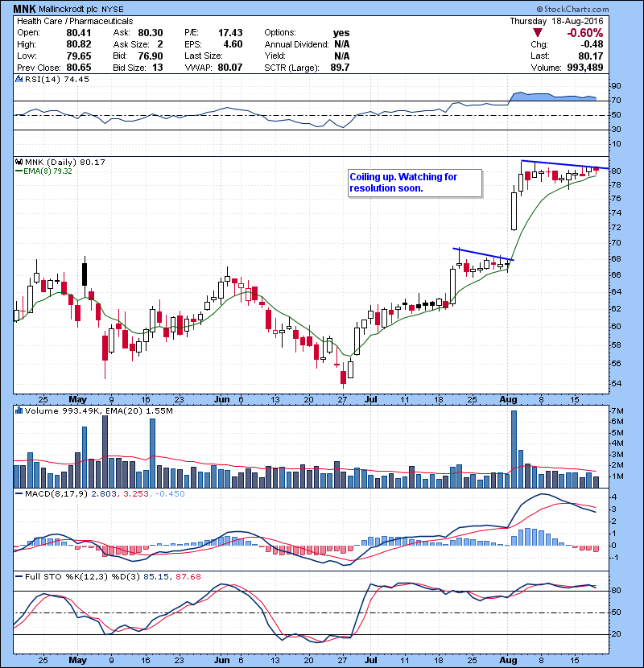Screen dimensions: 644x668
Task: Click the EMA(8) 79.32 legend
Action: [x=47, y=171]
